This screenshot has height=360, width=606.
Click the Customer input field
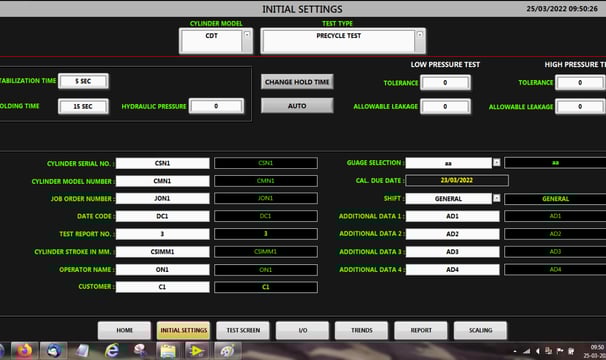162,287
